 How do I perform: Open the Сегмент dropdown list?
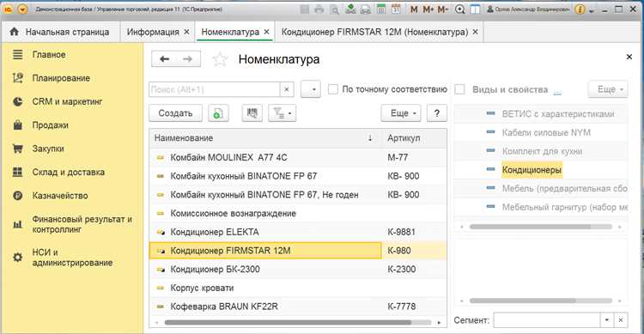tap(606, 320)
